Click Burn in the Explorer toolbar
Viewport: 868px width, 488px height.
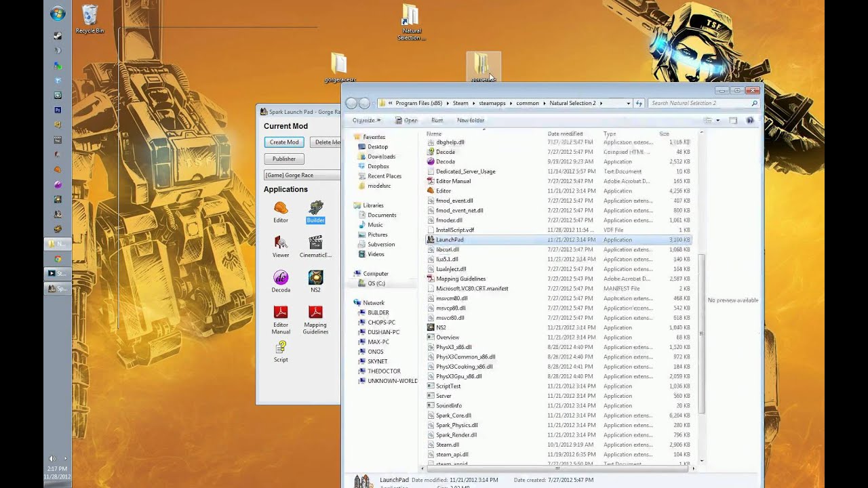tap(437, 120)
